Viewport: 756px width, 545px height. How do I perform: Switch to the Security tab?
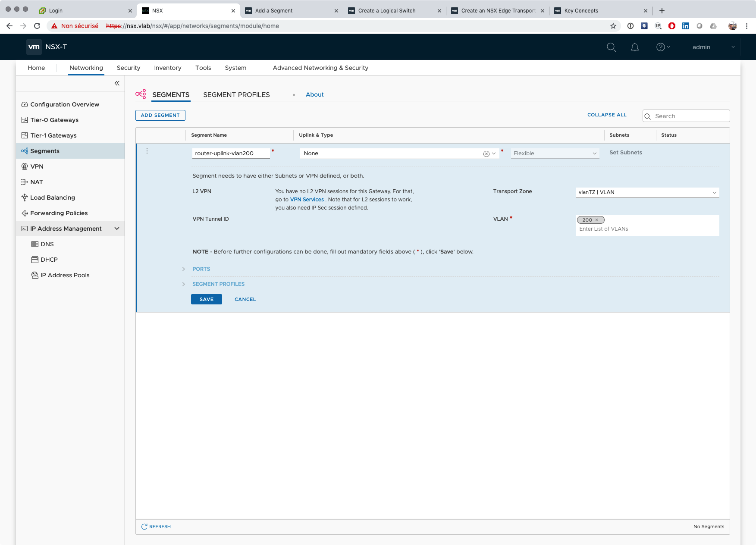129,68
